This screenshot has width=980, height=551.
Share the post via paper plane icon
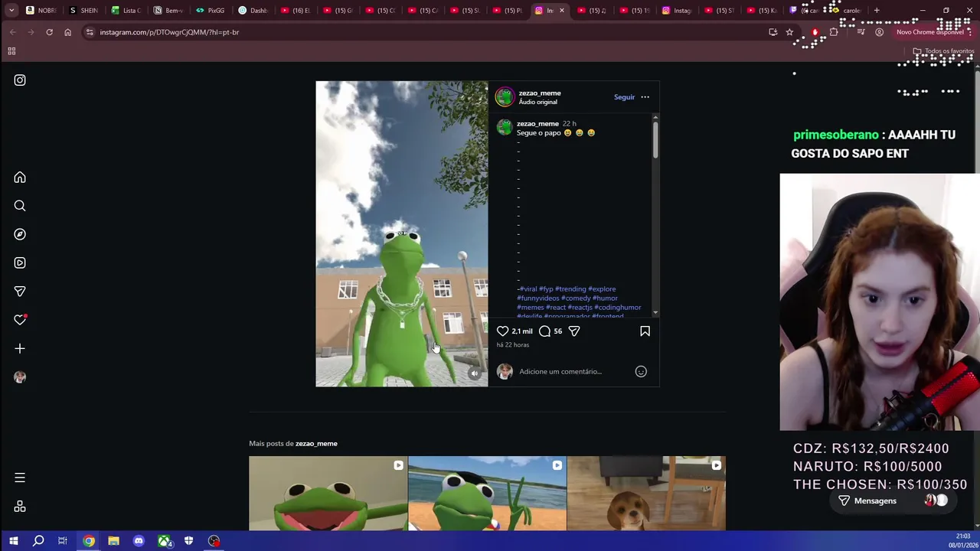pyautogui.click(x=574, y=331)
